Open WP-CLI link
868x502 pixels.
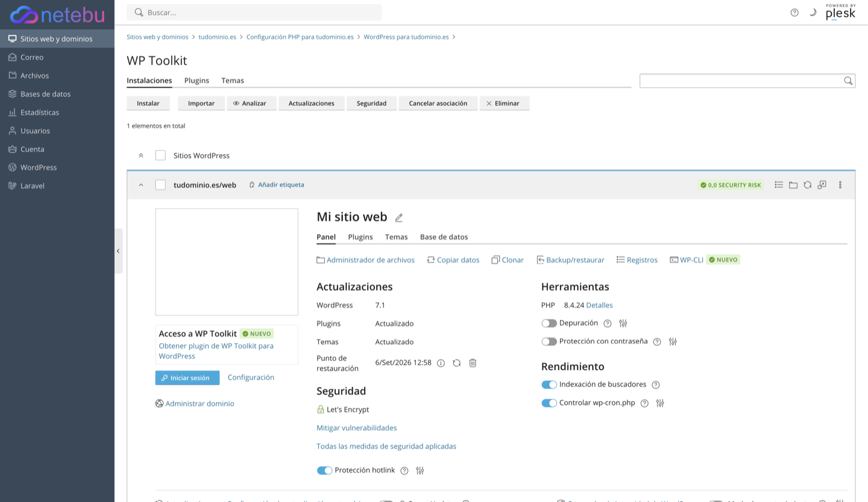click(x=687, y=260)
